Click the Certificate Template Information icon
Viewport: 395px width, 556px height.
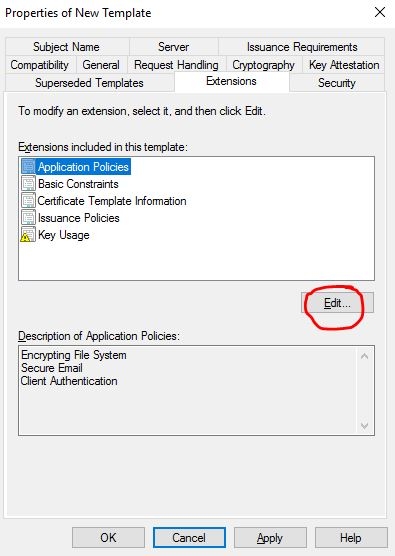tap(28, 201)
